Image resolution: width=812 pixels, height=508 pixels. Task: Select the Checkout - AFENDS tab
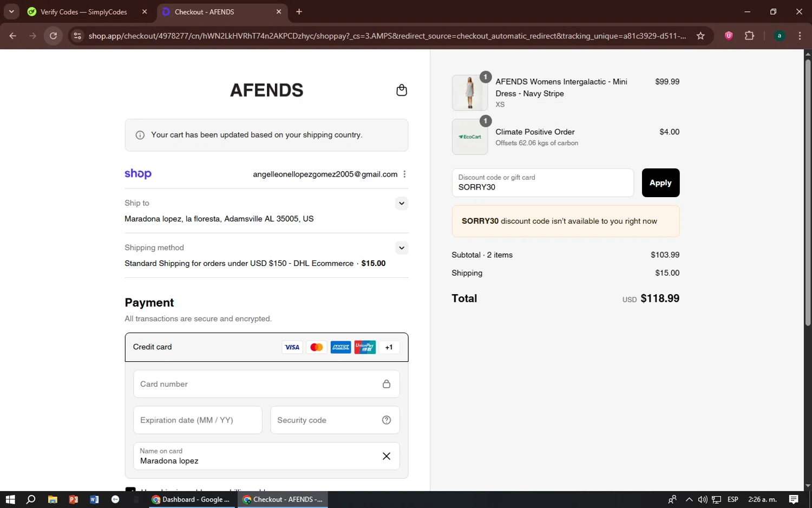(x=205, y=12)
